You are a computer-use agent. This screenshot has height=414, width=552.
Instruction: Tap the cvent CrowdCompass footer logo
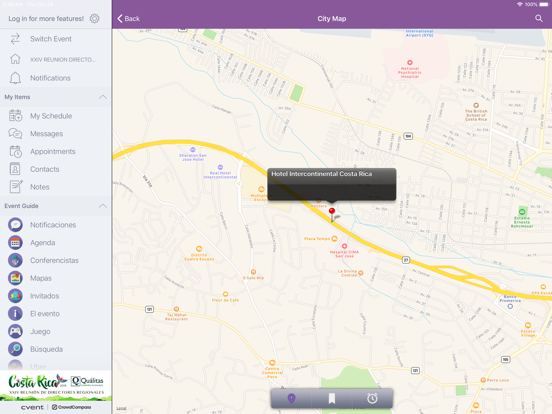point(56,407)
